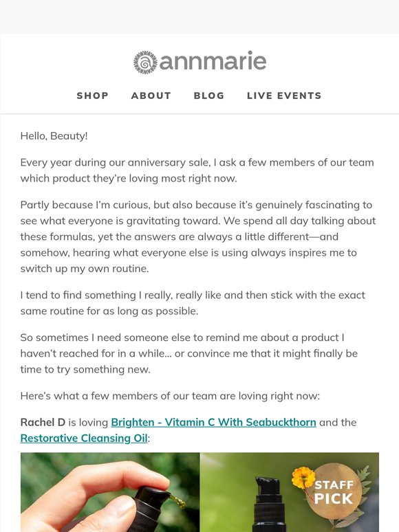Screen dimensions: 399x532
Task: Select the bold Rachel D name
Action: click(x=43, y=423)
